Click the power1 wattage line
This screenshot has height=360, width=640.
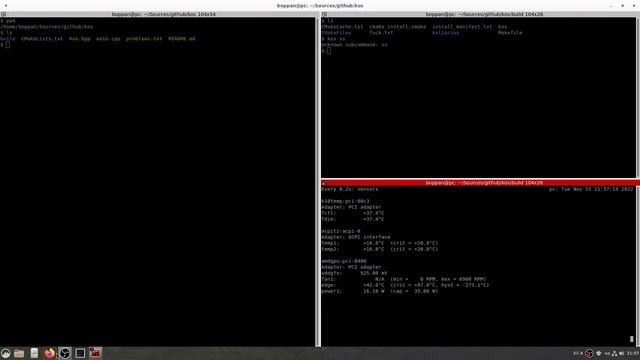point(380,291)
